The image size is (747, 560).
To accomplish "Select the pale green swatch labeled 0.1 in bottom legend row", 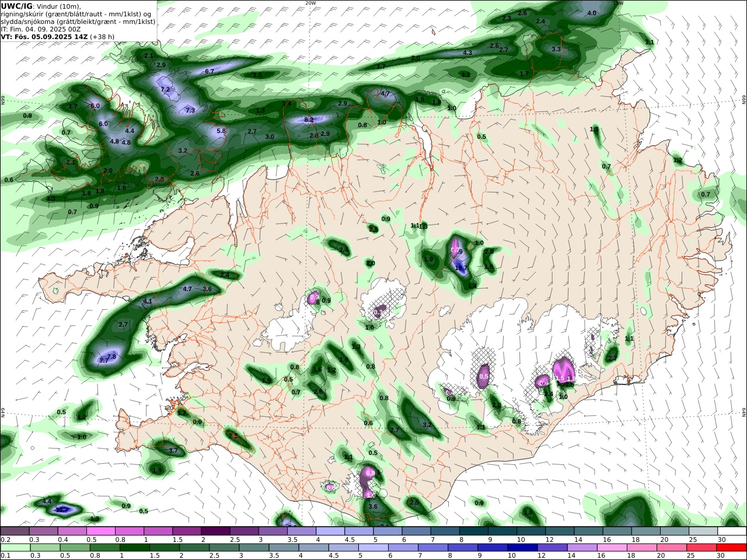I will (15, 548).
